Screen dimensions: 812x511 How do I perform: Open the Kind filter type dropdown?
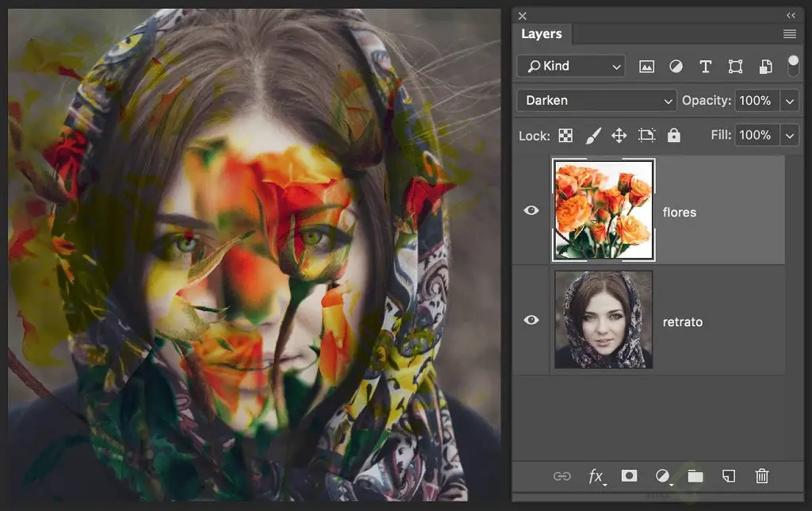click(571, 66)
